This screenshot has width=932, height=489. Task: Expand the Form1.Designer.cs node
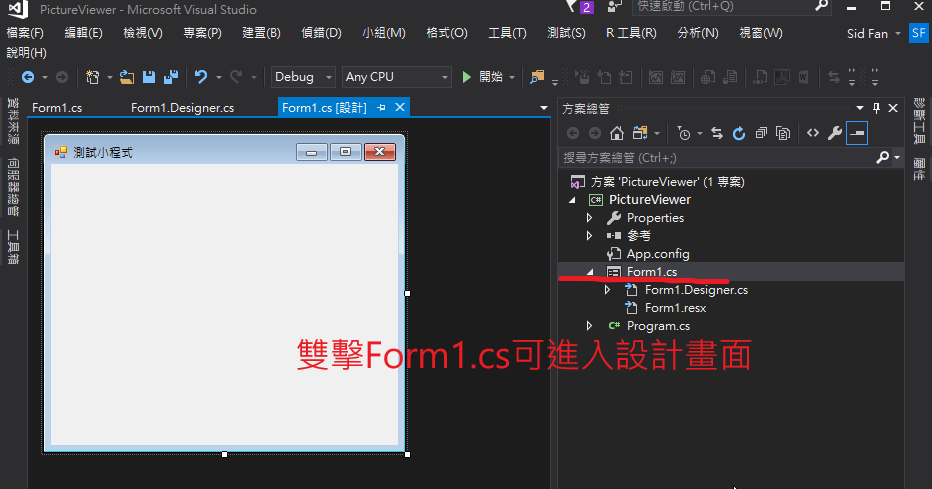[607, 290]
